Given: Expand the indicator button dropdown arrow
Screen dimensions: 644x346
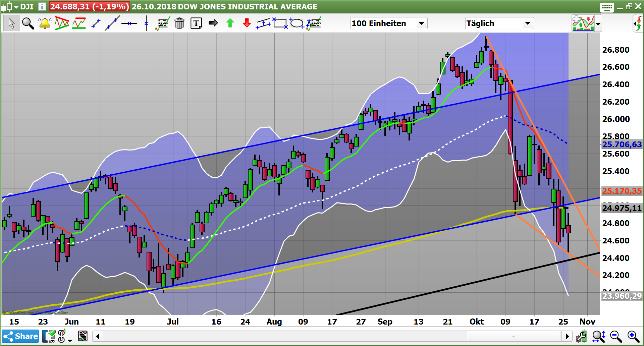Looking at the screenshot, I should click(598, 24).
